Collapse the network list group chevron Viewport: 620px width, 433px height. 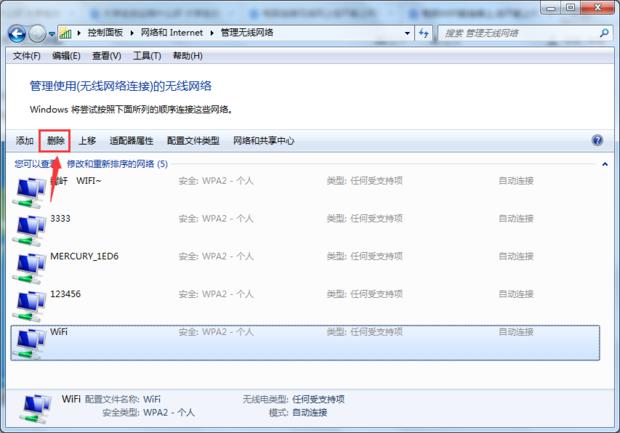(x=603, y=163)
